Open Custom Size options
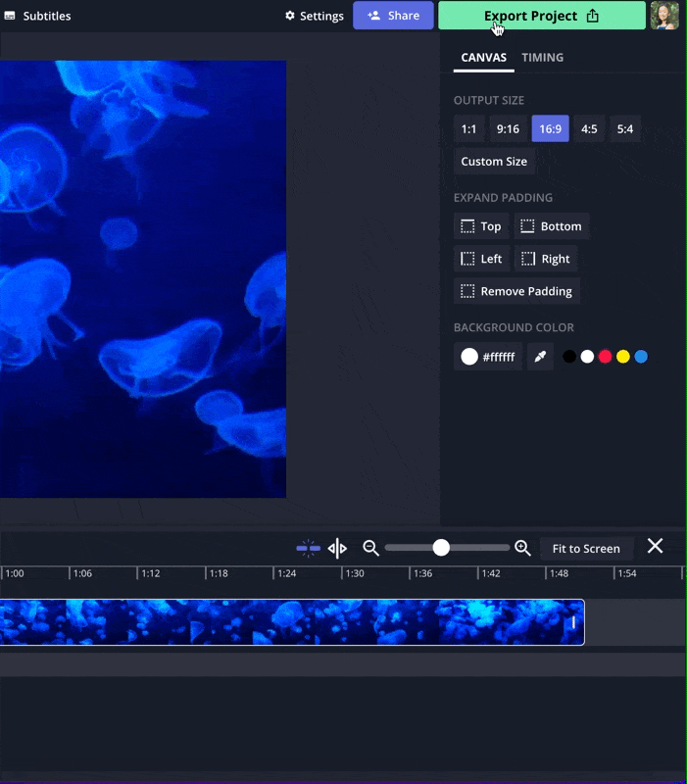687x784 pixels. pyautogui.click(x=494, y=162)
